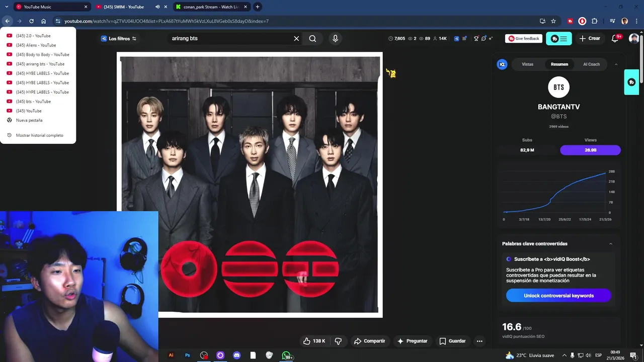Go to history entry bts - YouTube
The height and width of the screenshot is (362, 644).
click(38, 102)
